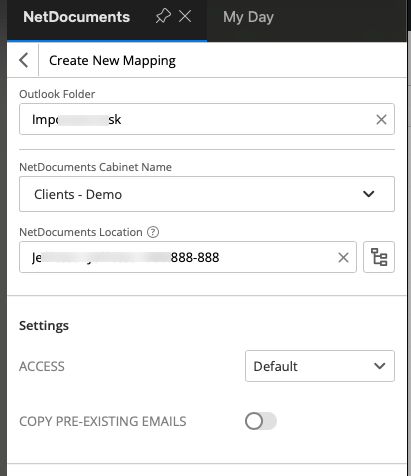
Task: Open the Access Default dropdown
Action: coord(320,366)
